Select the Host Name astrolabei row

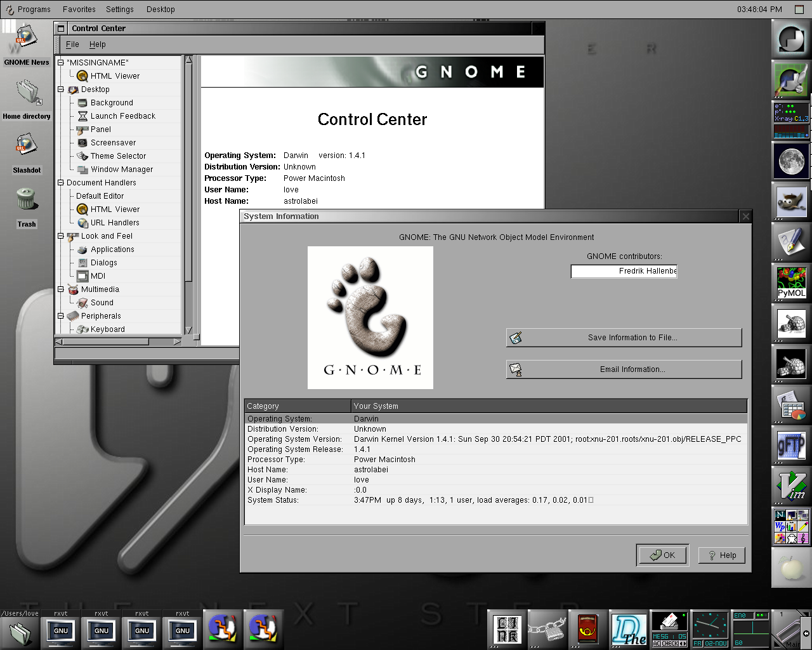click(x=496, y=470)
